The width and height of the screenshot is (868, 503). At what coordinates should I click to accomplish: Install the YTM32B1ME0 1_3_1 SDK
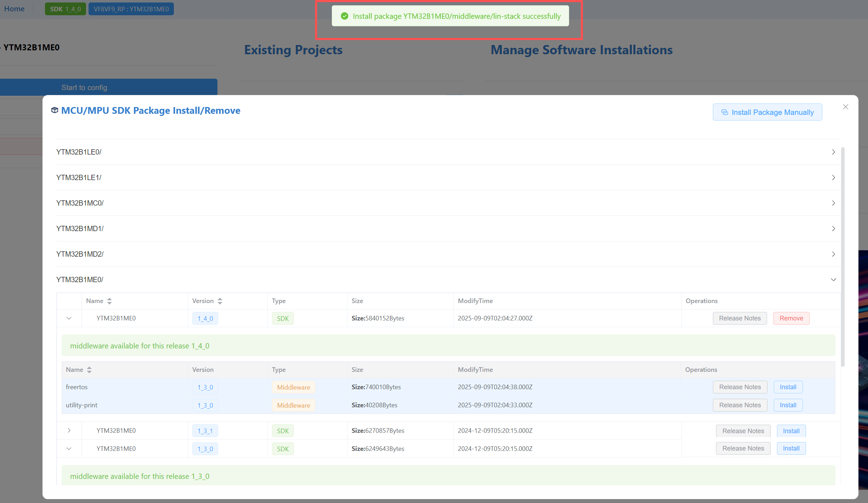coord(791,431)
